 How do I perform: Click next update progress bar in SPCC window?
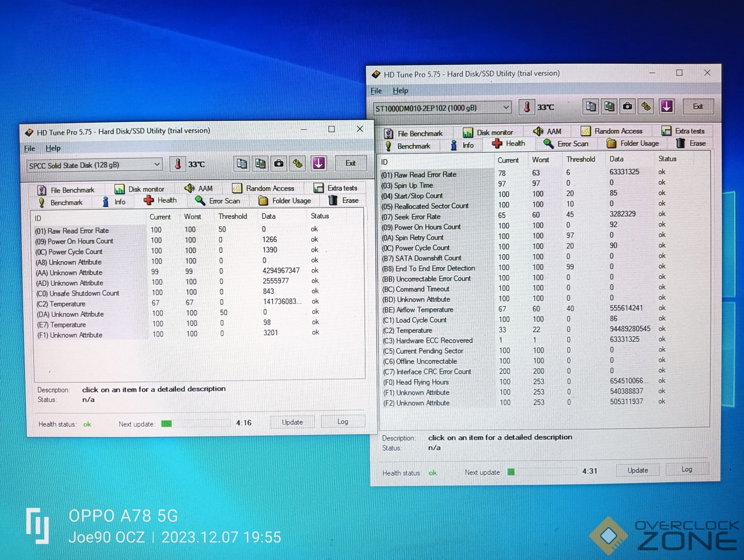pos(195,424)
